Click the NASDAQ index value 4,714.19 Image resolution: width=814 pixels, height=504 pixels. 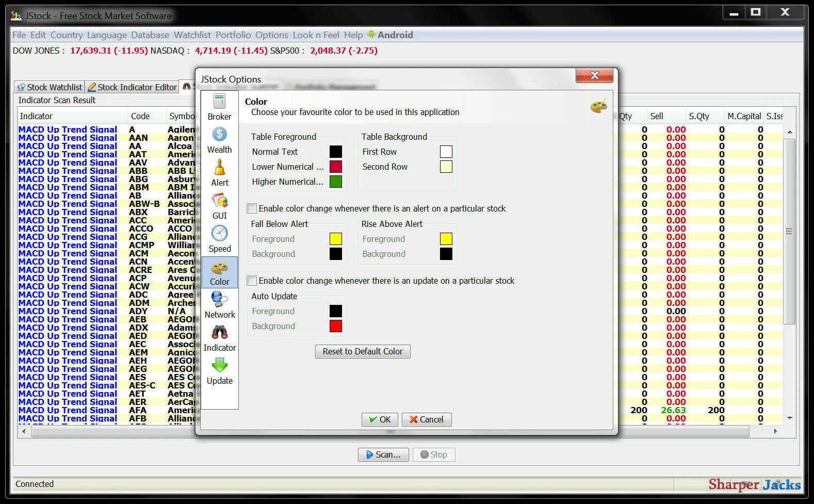[213, 51]
